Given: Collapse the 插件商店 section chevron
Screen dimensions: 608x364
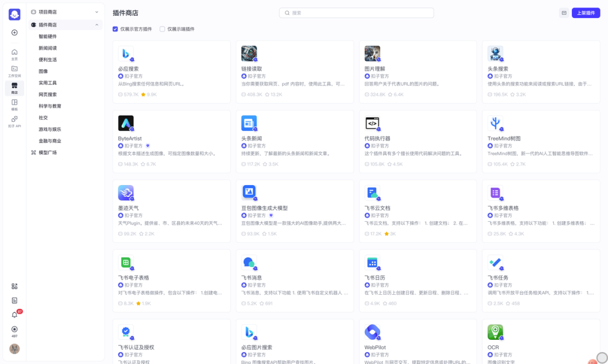Looking at the screenshot, I should tap(97, 25).
